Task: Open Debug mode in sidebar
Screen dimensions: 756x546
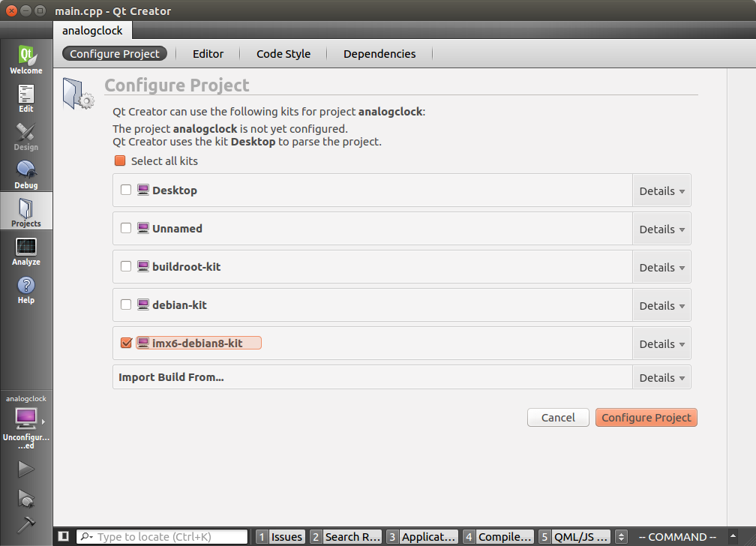Action: (x=26, y=175)
